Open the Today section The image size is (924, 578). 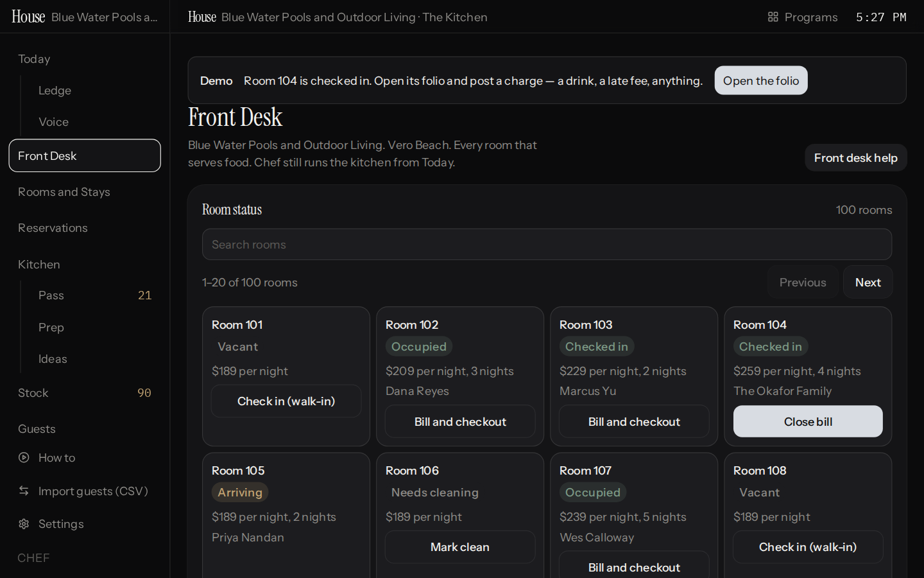[34, 59]
